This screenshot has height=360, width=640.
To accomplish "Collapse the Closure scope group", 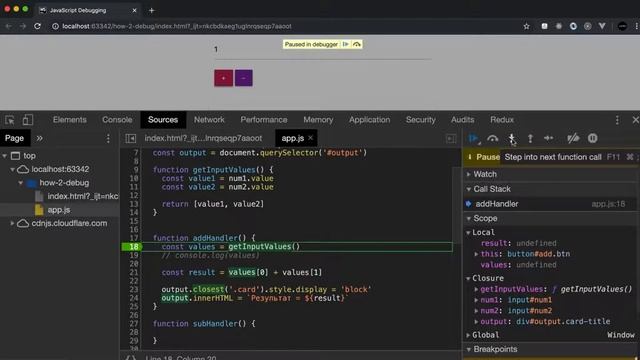I will [469, 278].
